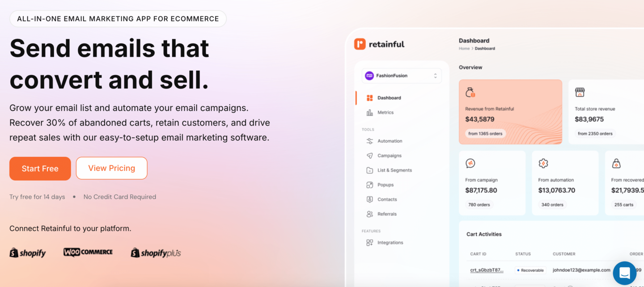Image resolution: width=644 pixels, height=287 pixels.
Task: Click the Dashboard grid icon in sidebar
Action: coord(369,98)
